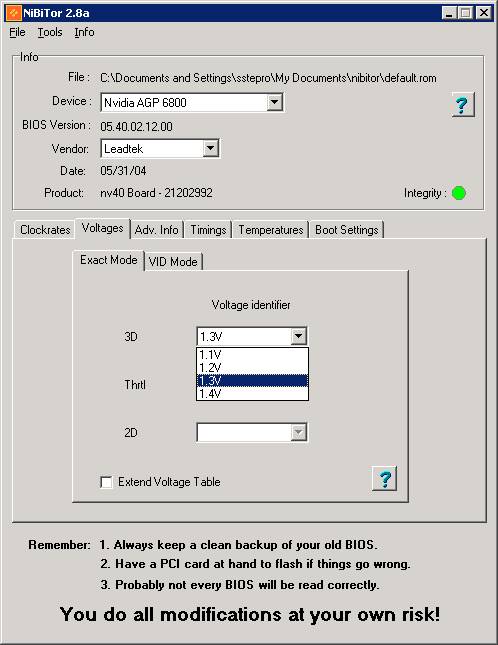Click the default.rom file path text
The height and width of the screenshot is (645, 498).
point(268,78)
